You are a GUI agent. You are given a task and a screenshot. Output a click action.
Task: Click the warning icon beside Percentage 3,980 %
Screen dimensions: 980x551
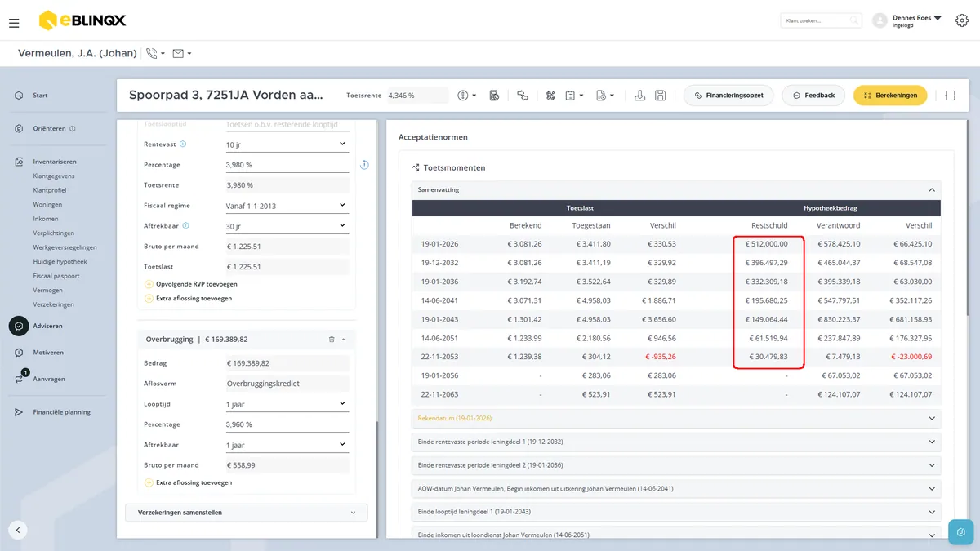(364, 165)
